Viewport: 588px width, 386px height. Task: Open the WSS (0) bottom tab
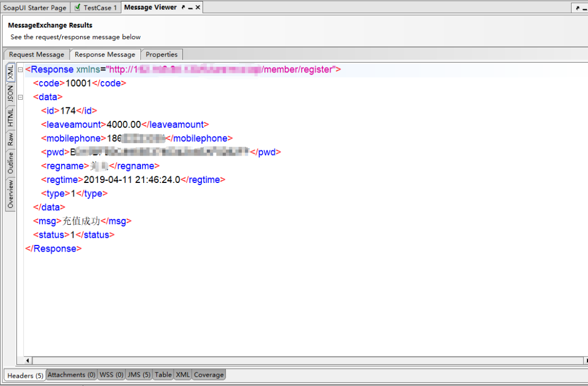point(112,375)
